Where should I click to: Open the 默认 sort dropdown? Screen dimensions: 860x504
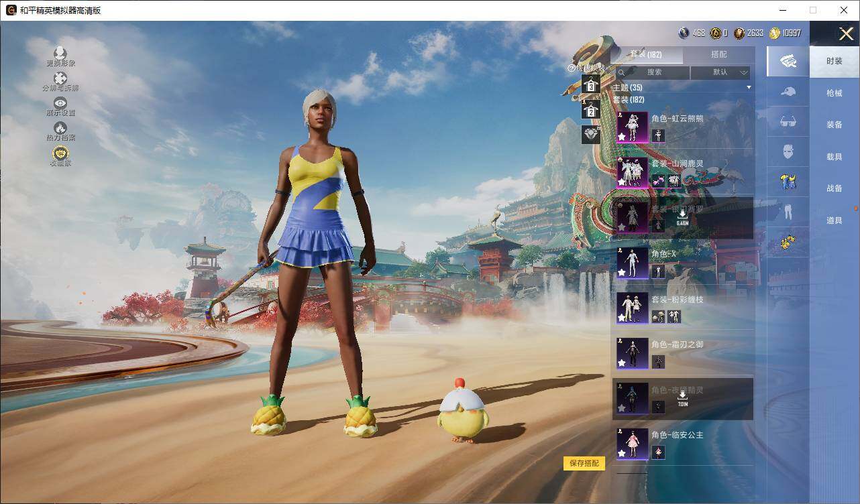pos(720,72)
